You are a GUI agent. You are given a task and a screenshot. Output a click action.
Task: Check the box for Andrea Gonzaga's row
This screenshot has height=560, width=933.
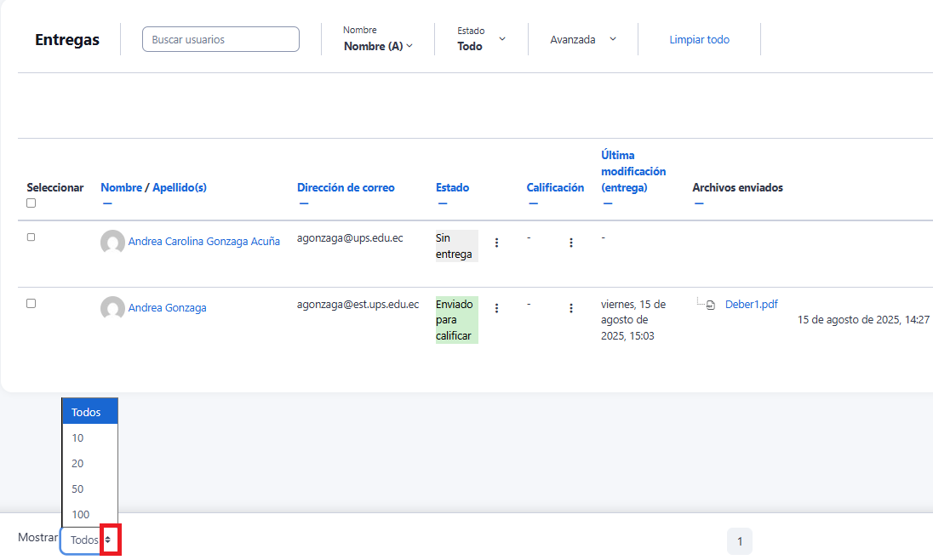(31, 303)
